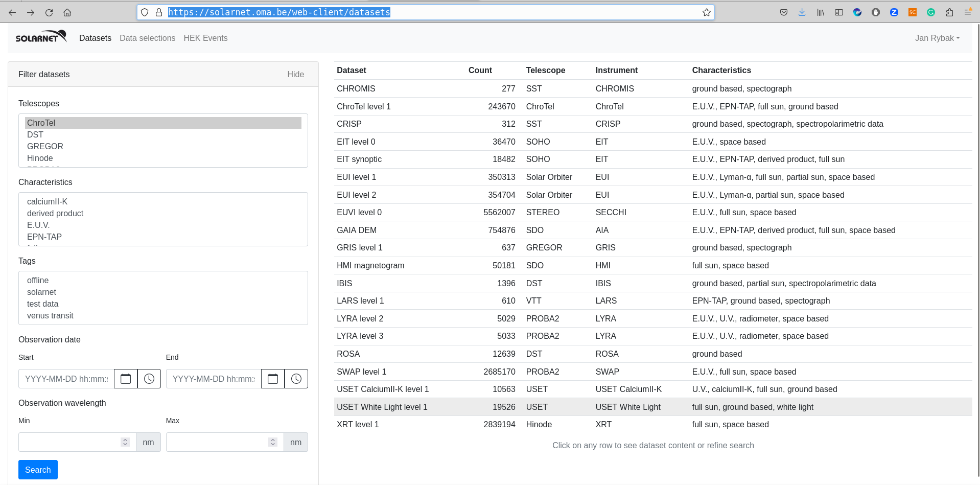Open the USET White Light level 1 row

click(x=382, y=407)
